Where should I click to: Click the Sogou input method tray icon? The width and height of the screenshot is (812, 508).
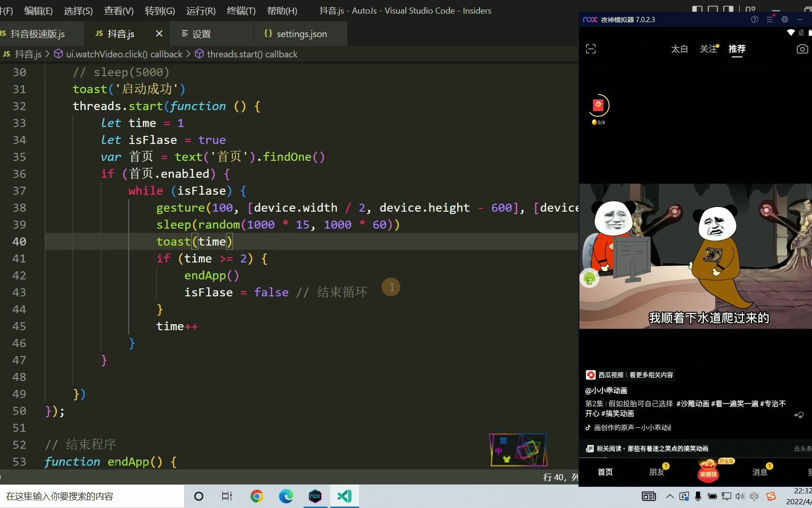pos(771,496)
